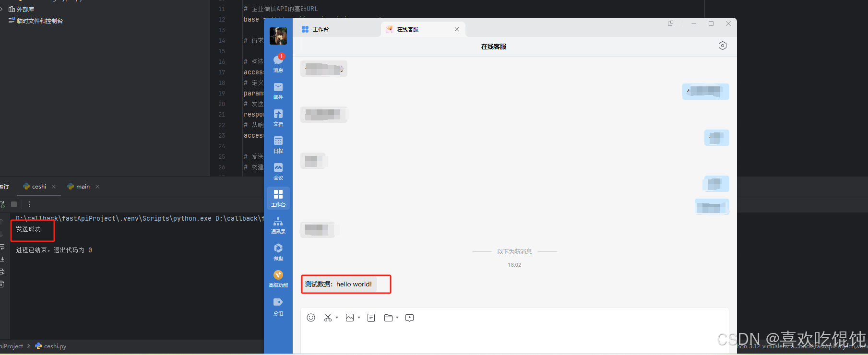Screen dimensions: 868x355
Task: Click the print icon in run console
Action: [x=2, y=272]
